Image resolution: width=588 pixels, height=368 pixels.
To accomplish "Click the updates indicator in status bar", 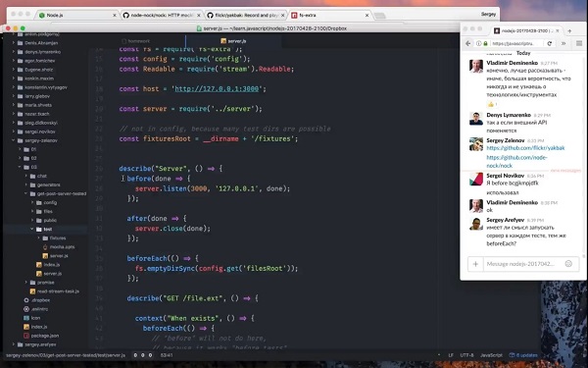I will coord(523,355).
